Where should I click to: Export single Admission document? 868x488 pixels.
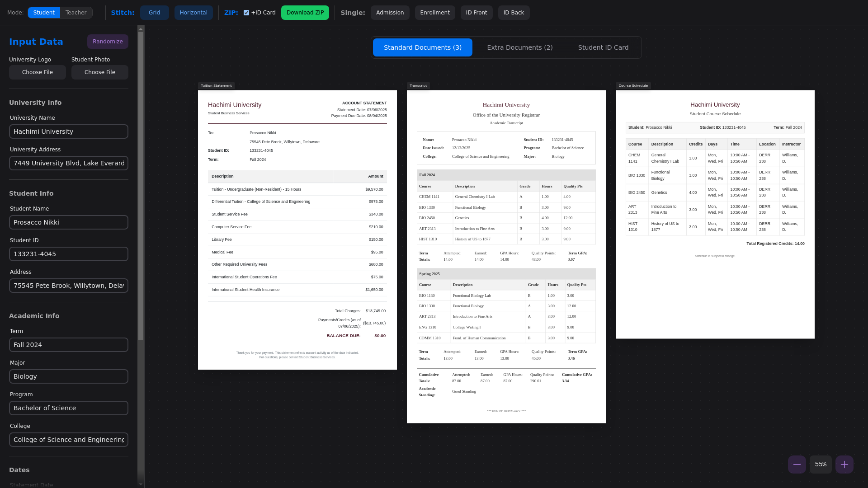pyautogui.click(x=390, y=13)
